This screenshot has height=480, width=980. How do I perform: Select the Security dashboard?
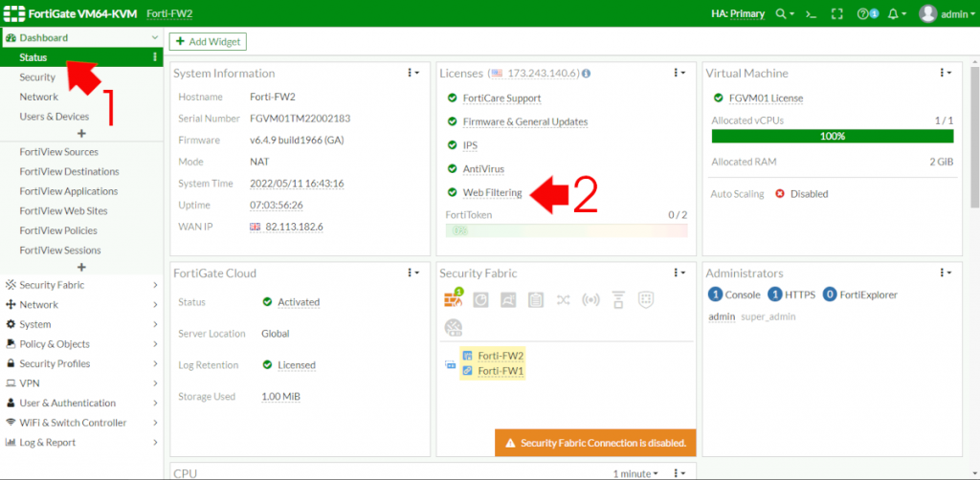37,77
